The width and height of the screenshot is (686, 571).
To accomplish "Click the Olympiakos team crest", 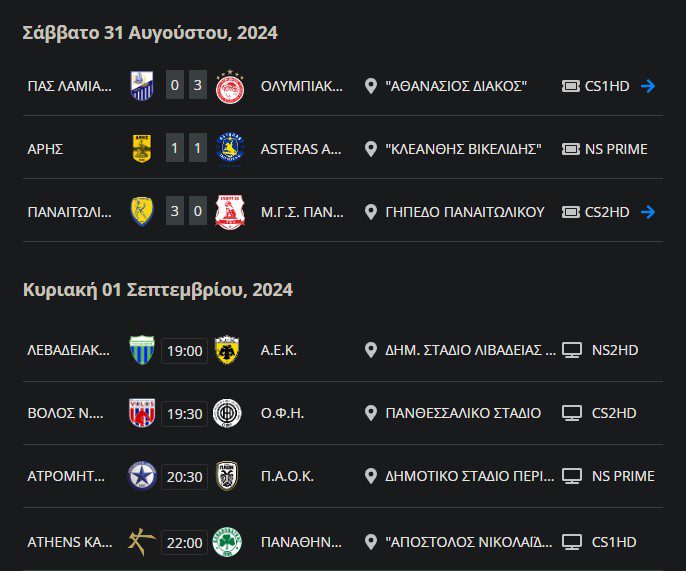I will point(230,86).
